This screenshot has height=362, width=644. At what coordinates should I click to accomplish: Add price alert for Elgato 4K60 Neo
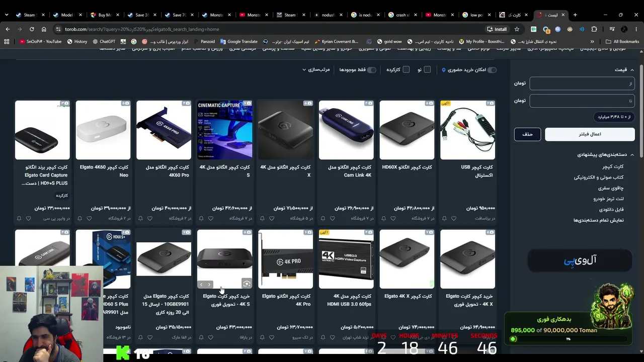click(79, 218)
